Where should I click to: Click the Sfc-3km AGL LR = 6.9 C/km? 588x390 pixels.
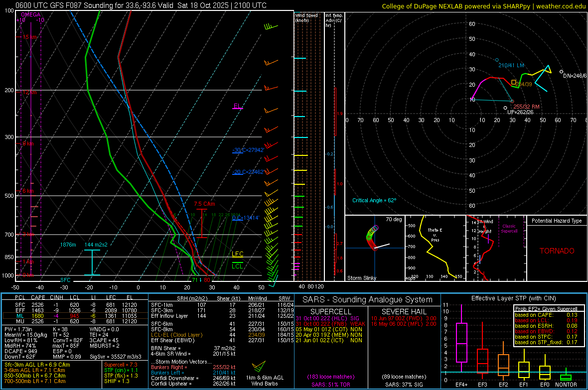pos(37,365)
